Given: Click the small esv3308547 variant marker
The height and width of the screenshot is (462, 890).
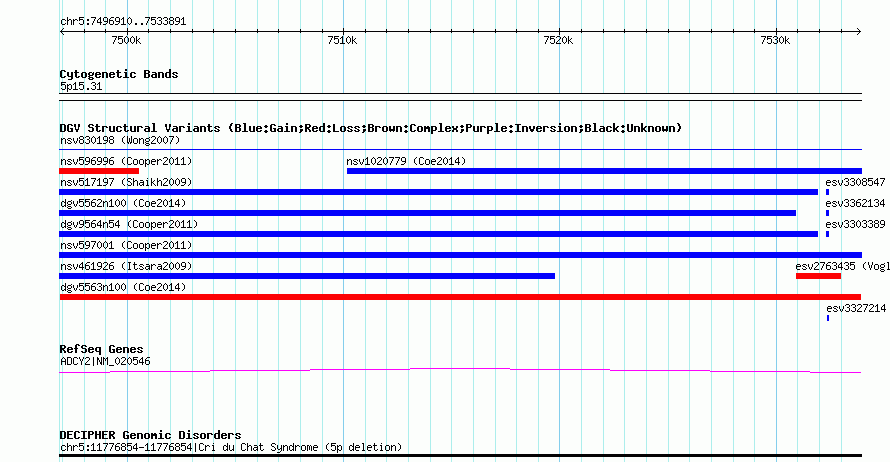Looking at the screenshot, I should point(828,192).
